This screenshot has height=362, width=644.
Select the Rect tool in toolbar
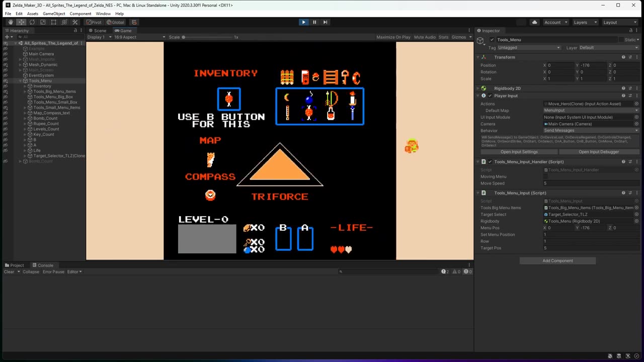53,22
